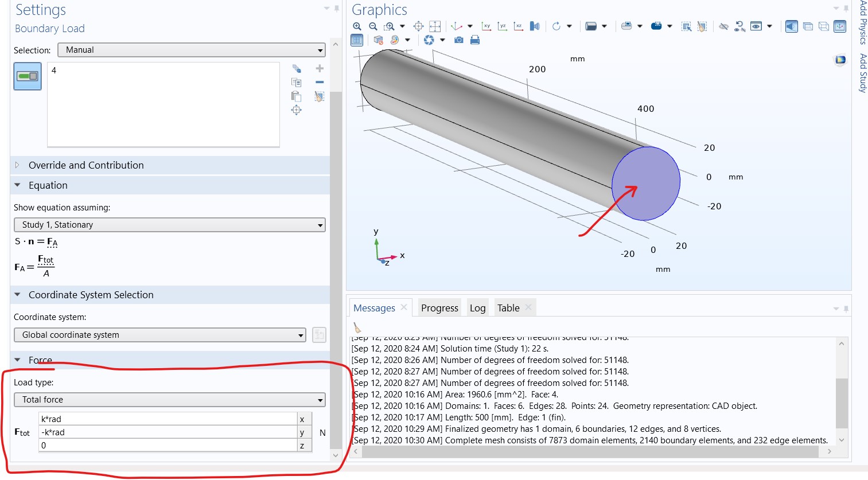Click the Ftot x-component input field
This screenshot has height=480, width=868.
coord(168,419)
